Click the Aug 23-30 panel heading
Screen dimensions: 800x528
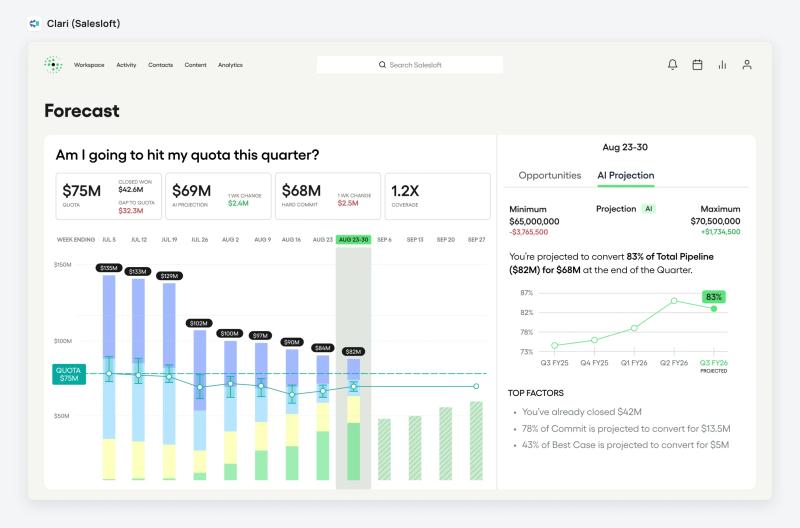[625, 147]
